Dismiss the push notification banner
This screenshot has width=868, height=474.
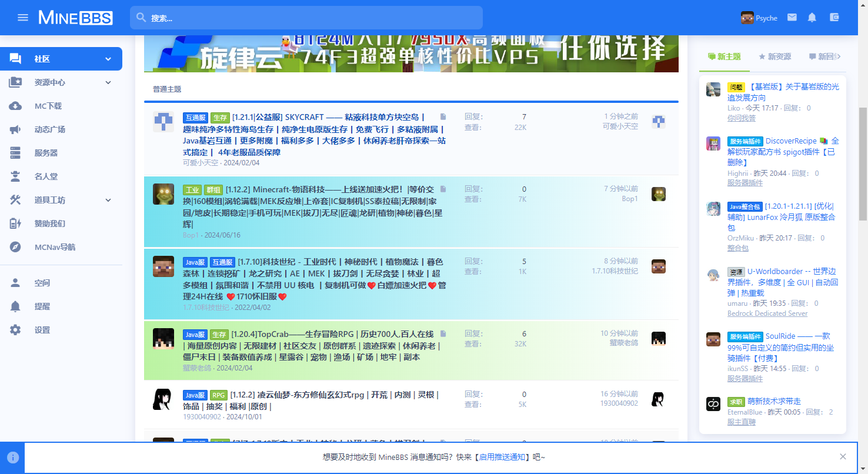843,456
